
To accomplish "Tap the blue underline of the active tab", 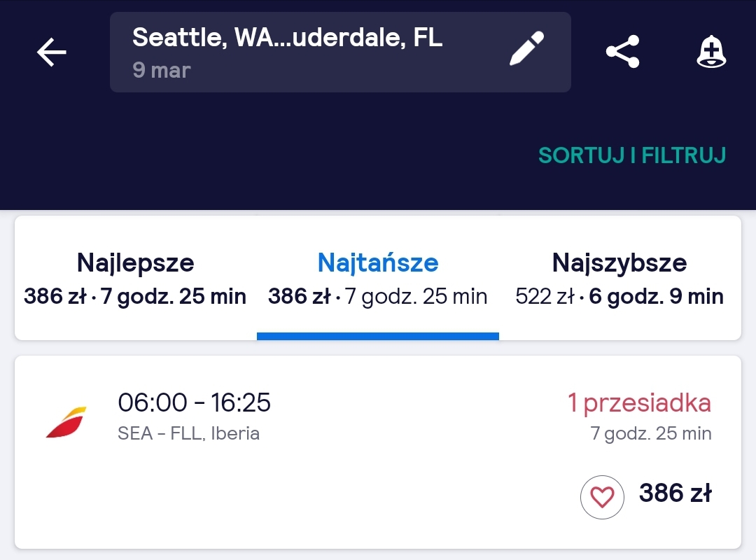I will (378, 336).
